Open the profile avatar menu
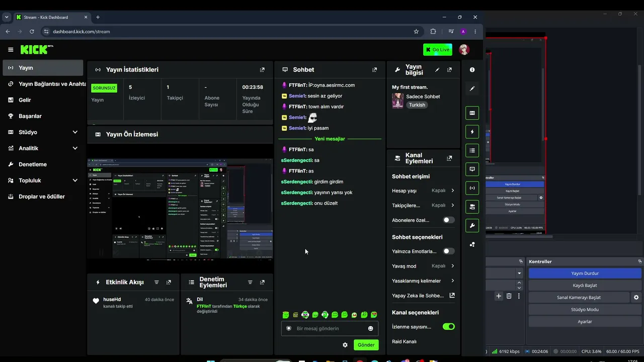Image resolution: width=644 pixels, height=362 pixels. (x=464, y=49)
